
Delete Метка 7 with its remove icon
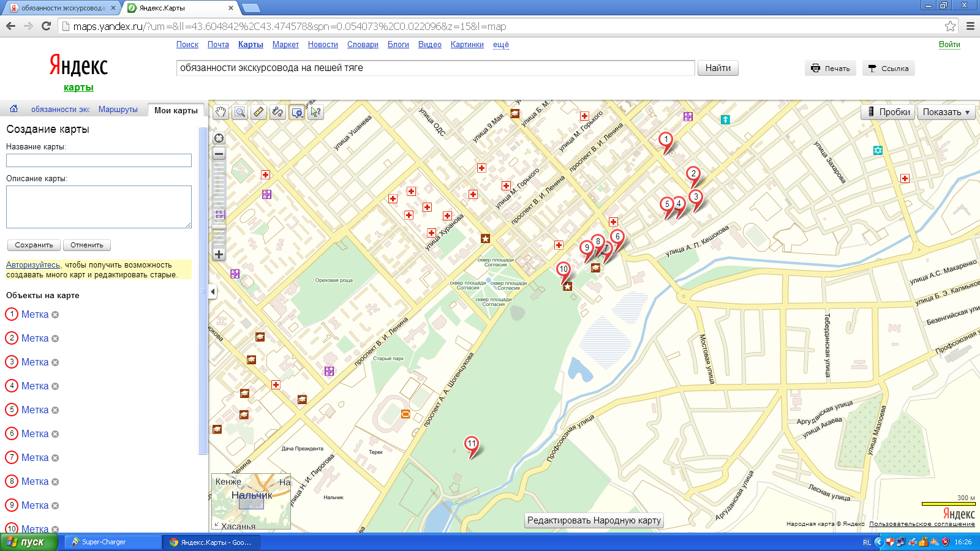coord(55,458)
